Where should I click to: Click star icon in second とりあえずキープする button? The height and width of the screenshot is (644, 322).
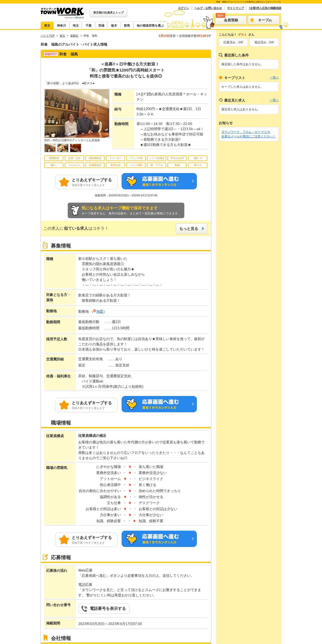click(64, 405)
